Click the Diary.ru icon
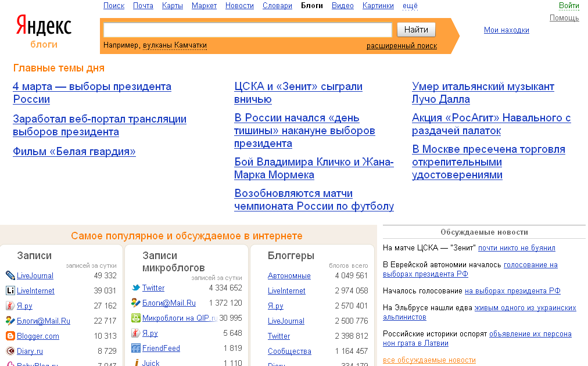This screenshot has width=588, height=366. [10, 351]
